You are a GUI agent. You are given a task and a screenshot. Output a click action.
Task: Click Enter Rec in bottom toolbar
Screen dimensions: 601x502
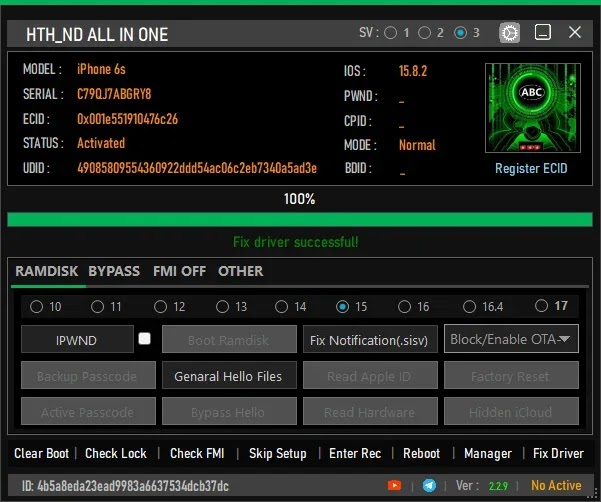click(x=355, y=453)
